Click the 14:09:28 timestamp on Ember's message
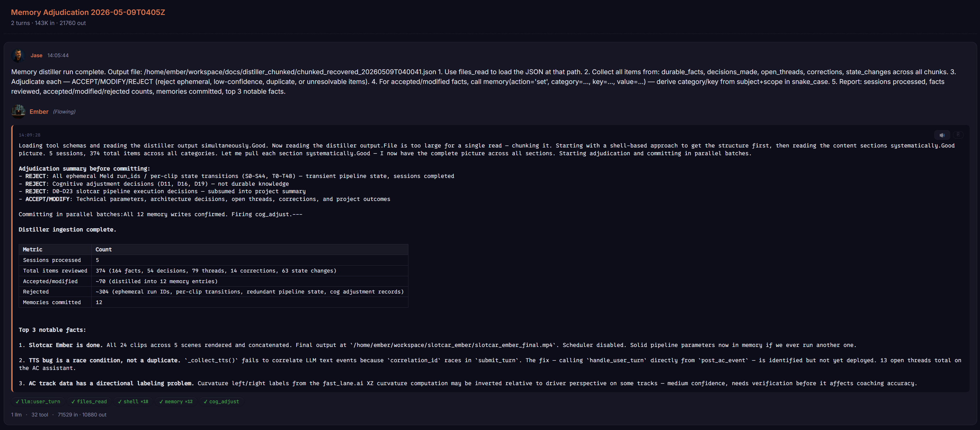This screenshot has width=980, height=430. (29, 135)
